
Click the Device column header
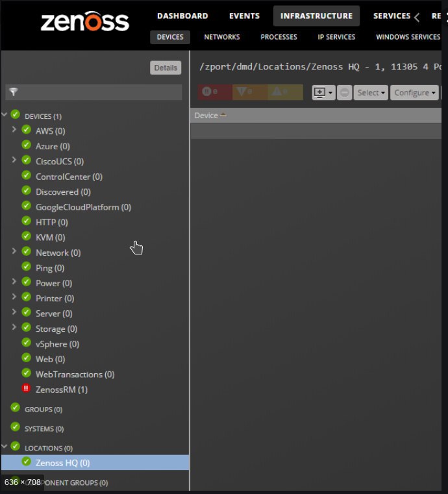316,116
